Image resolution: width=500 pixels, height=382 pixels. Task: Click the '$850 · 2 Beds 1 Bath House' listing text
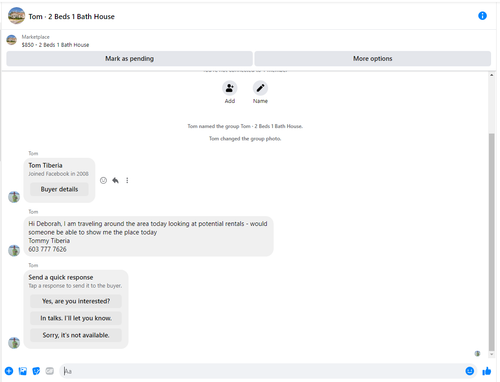coord(55,45)
